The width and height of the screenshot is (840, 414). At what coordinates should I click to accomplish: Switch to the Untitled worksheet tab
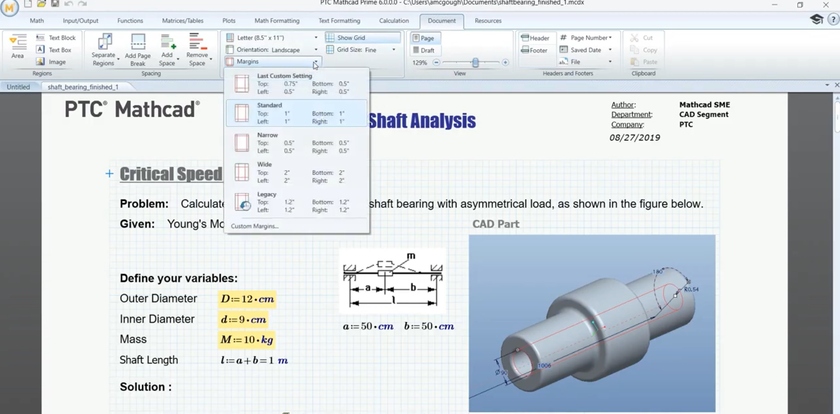click(x=18, y=87)
